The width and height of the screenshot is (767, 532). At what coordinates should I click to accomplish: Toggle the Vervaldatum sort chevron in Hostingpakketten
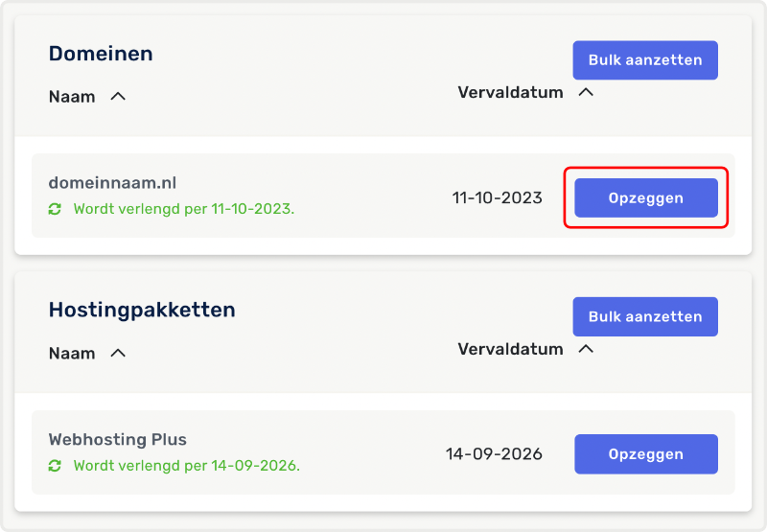[586, 349]
